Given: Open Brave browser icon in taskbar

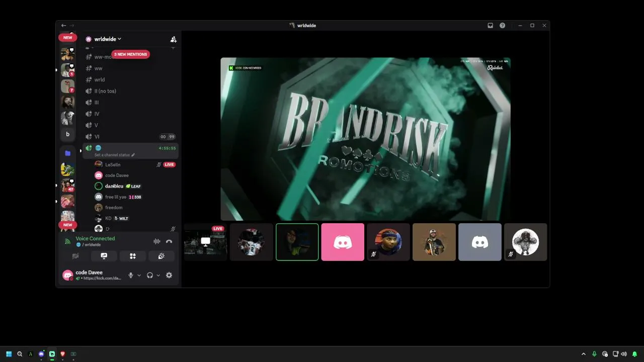Looking at the screenshot, I should coord(62,354).
